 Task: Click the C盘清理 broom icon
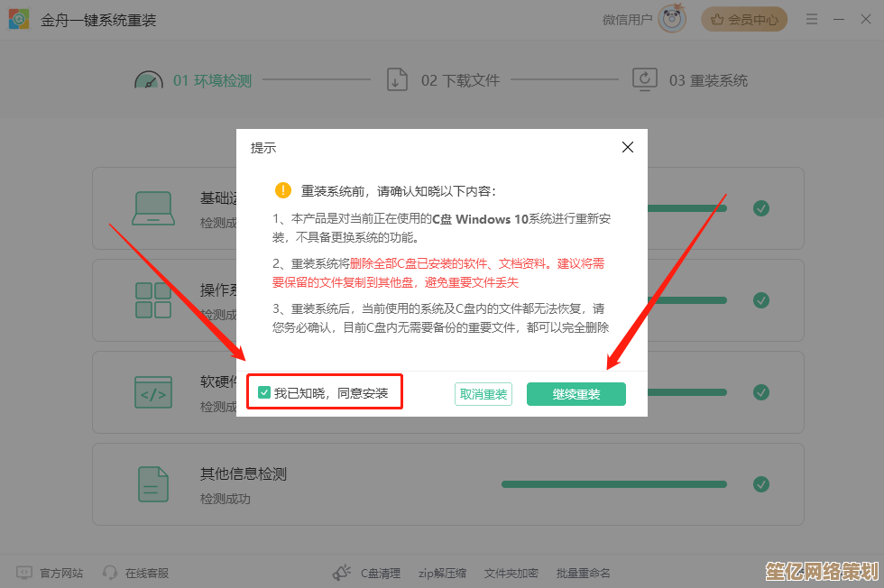[x=341, y=573]
